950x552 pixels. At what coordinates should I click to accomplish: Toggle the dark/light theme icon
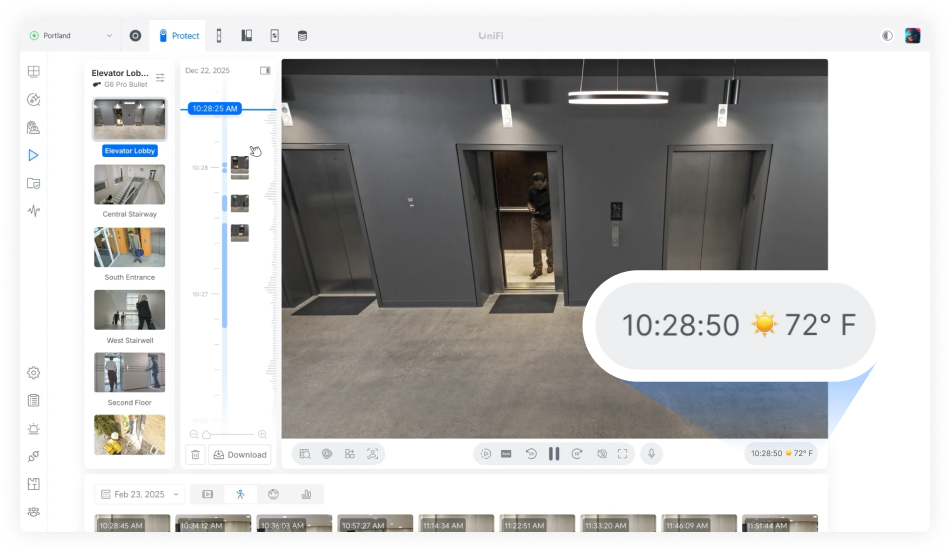[x=887, y=36]
